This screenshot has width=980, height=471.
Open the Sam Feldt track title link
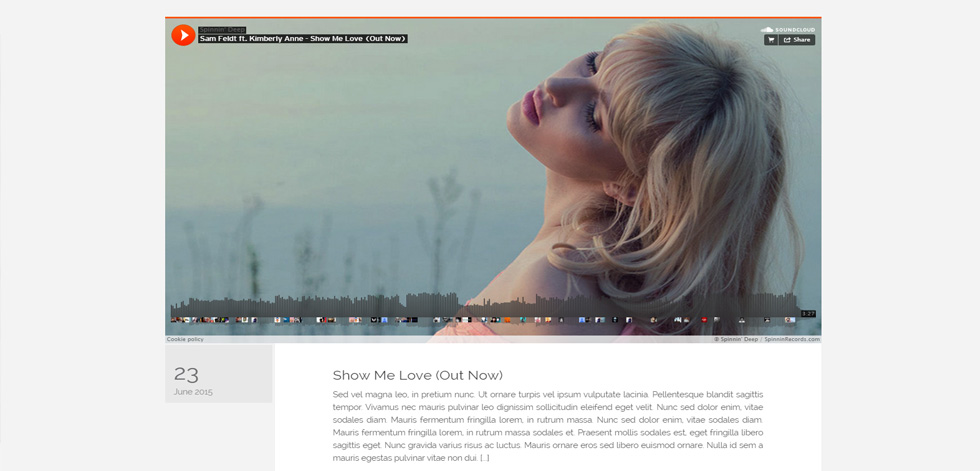click(x=303, y=39)
